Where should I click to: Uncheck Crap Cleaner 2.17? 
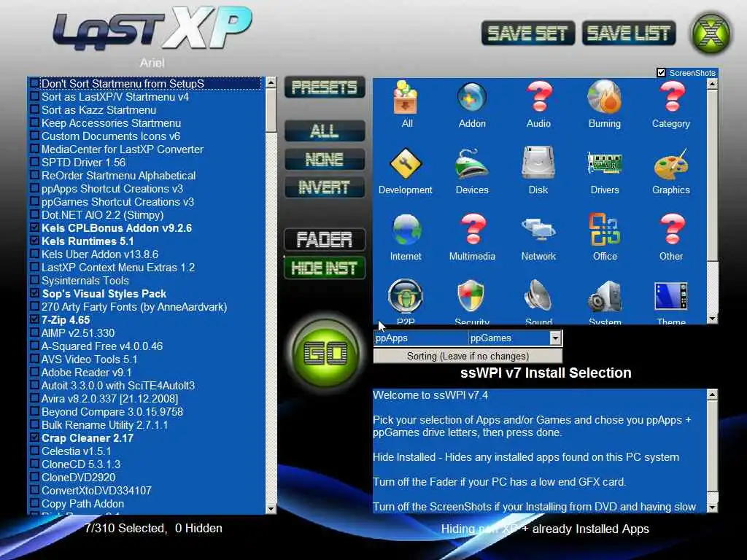click(35, 437)
